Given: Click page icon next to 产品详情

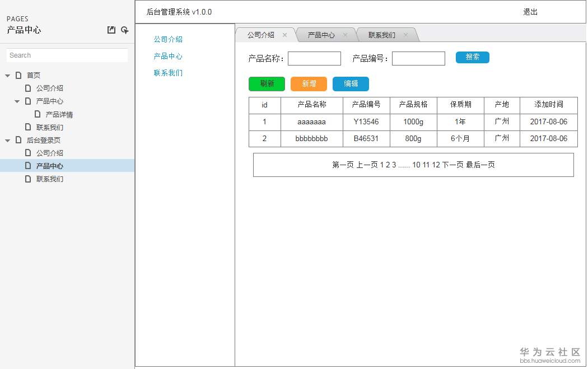Looking at the screenshot, I should coord(38,114).
